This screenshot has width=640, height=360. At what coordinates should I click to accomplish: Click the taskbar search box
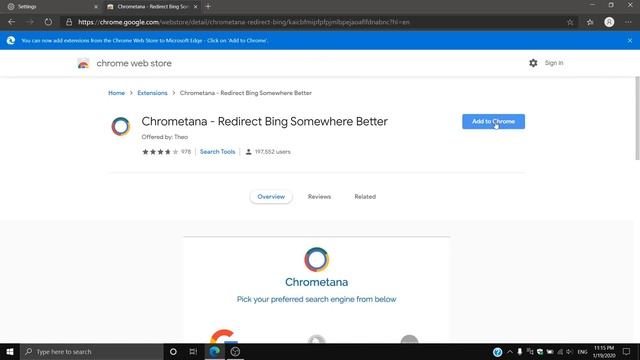pyautogui.click(x=91, y=351)
